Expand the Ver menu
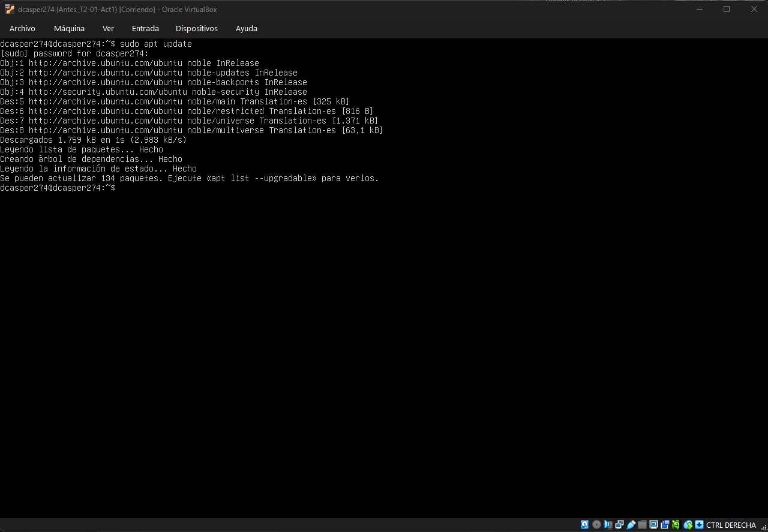This screenshot has height=532, width=768. click(x=108, y=28)
